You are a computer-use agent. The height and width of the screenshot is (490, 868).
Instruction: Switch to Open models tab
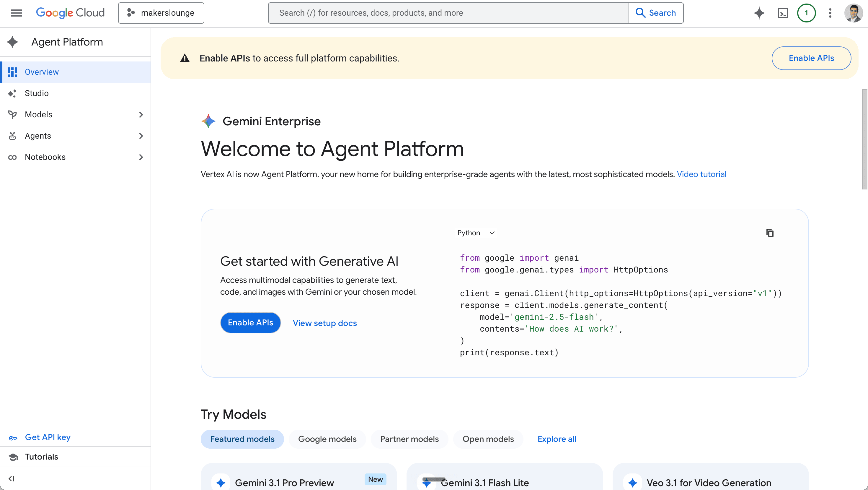click(x=488, y=439)
